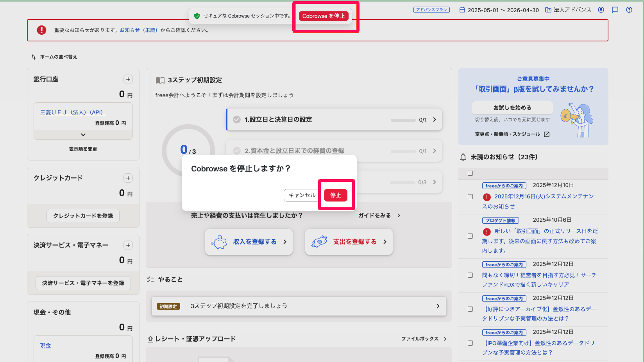Open step 1.設立日と決算日の設定 chevron
Viewport: 644px width, 362px height.
(435, 119)
